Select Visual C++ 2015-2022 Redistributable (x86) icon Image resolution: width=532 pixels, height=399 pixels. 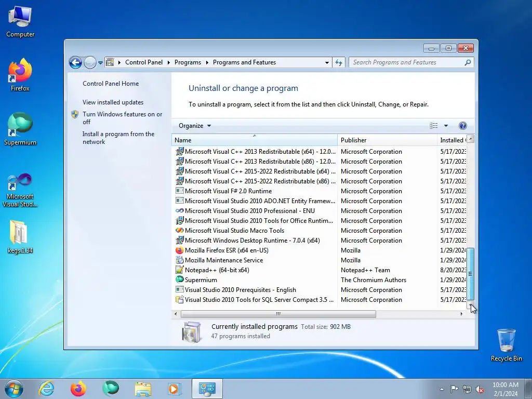[x=179, y=181]
